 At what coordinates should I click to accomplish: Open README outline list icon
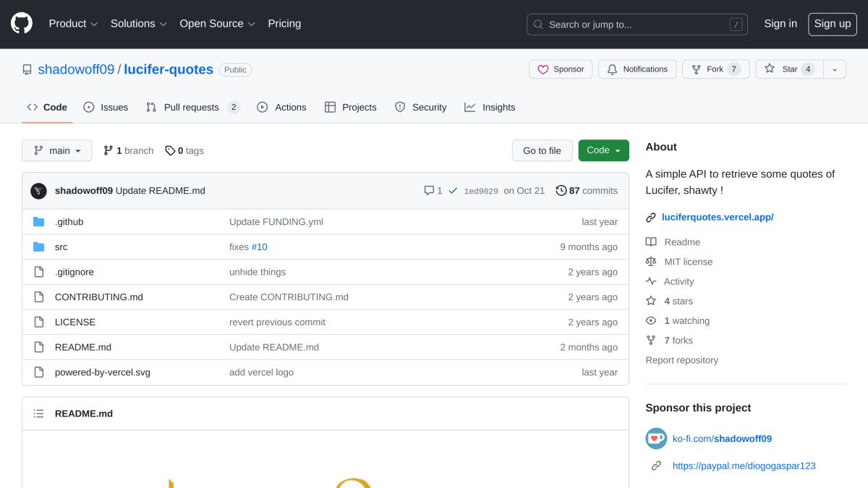click(x=39, y=414)
